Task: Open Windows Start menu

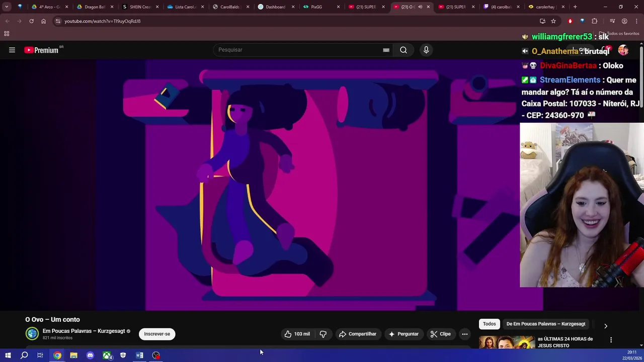Action: [8, 355]
